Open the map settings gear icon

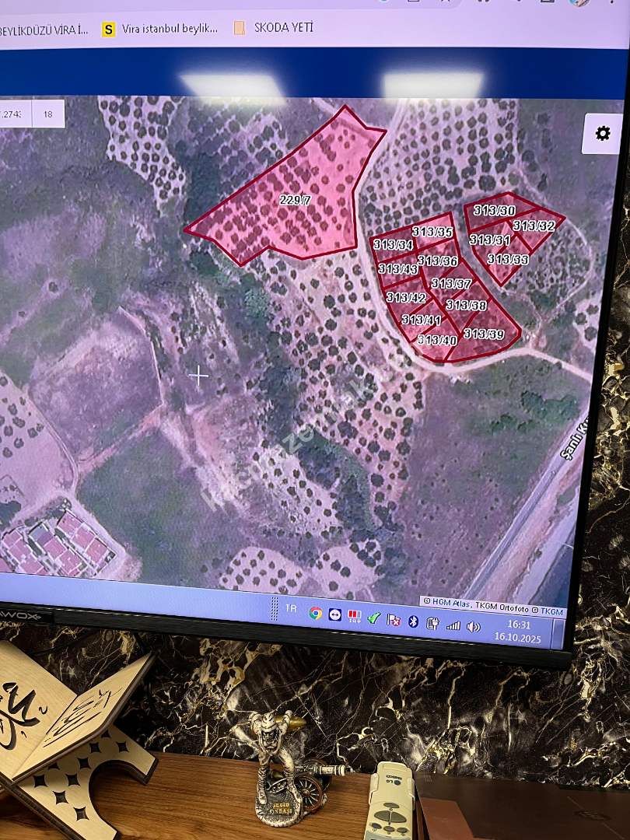click(602, 134)
